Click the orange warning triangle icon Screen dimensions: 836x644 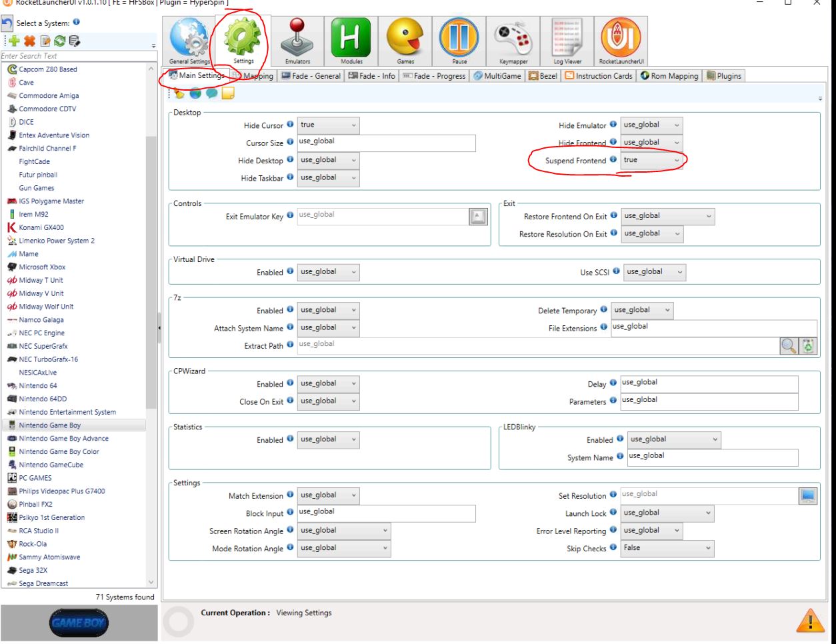[810, 621]
